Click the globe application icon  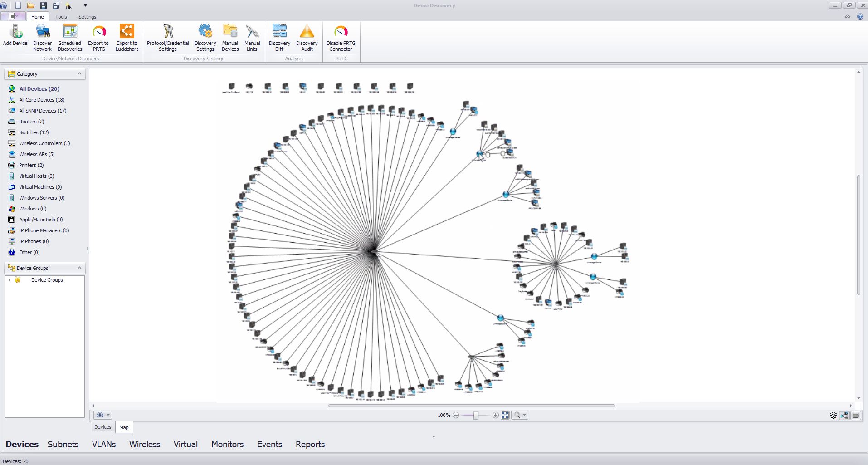pyautogui.click(x=4, y=5)
